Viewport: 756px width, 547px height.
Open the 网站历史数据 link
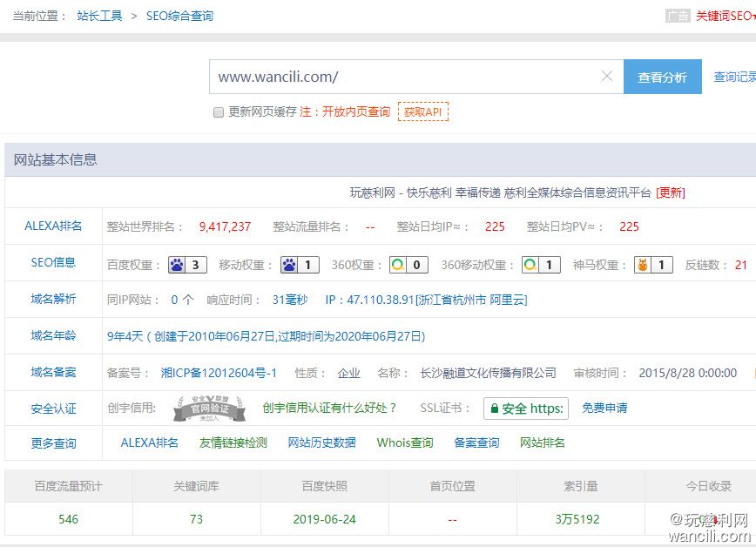pos(321,442)
